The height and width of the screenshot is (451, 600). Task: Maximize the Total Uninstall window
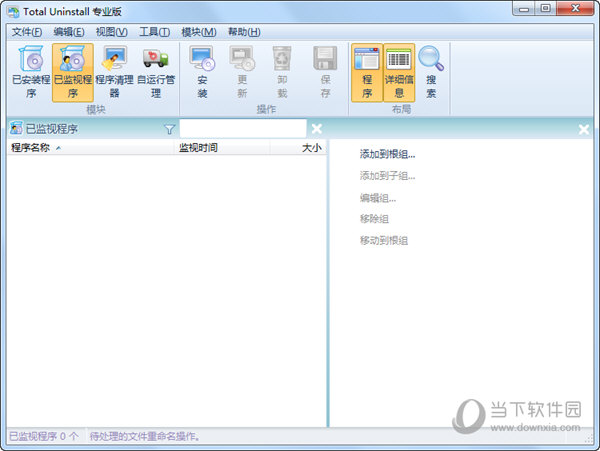(546, 9)
